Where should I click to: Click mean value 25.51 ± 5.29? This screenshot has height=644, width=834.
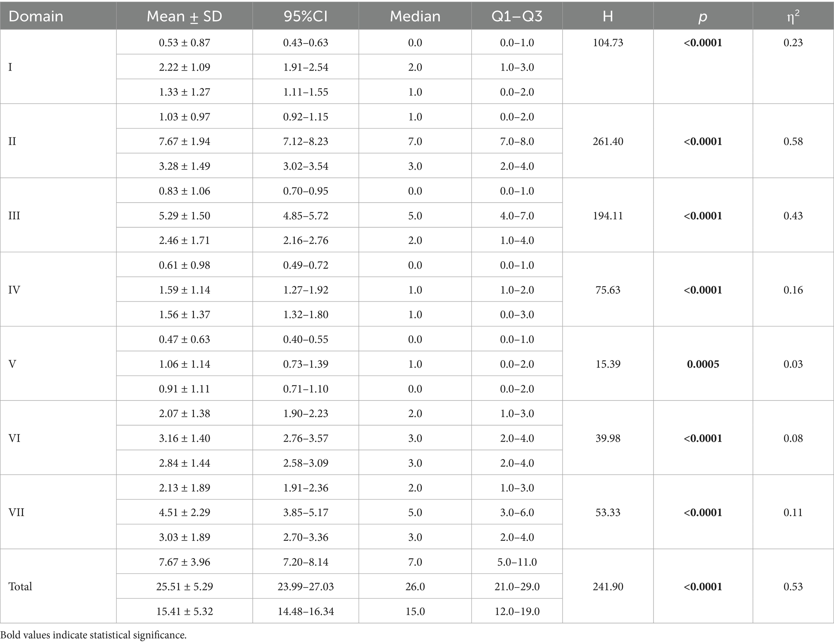point(184,586)
